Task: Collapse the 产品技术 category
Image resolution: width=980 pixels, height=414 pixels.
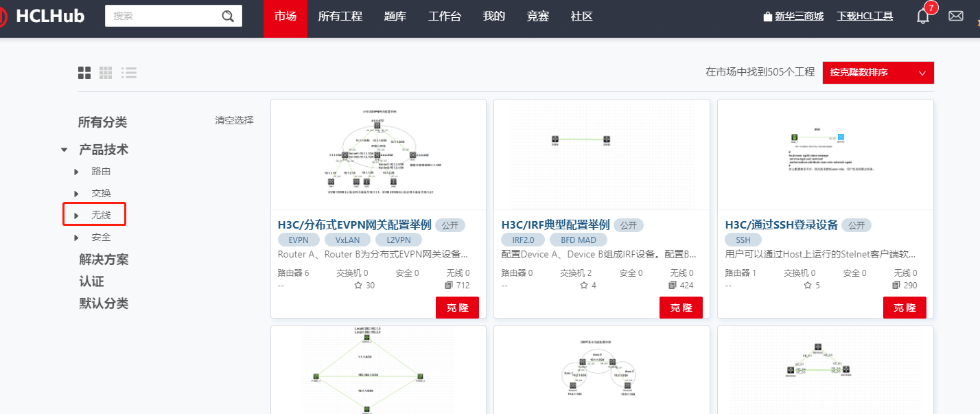Action: pos(64,150)
